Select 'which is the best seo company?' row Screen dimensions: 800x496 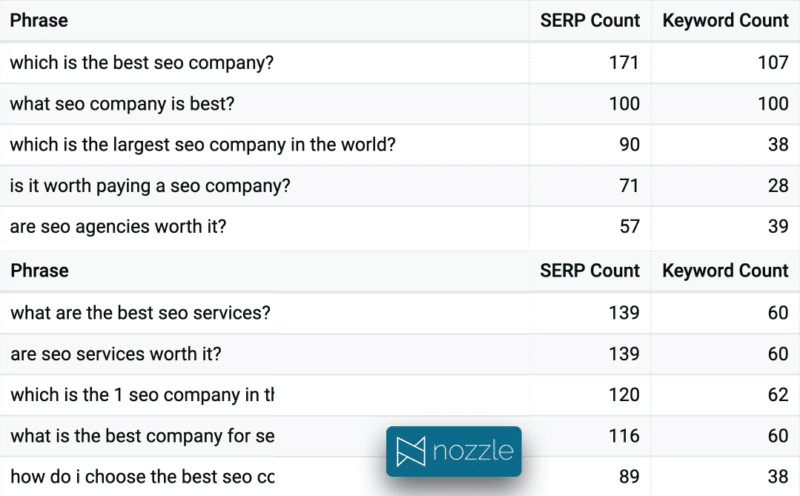point(141,63)
